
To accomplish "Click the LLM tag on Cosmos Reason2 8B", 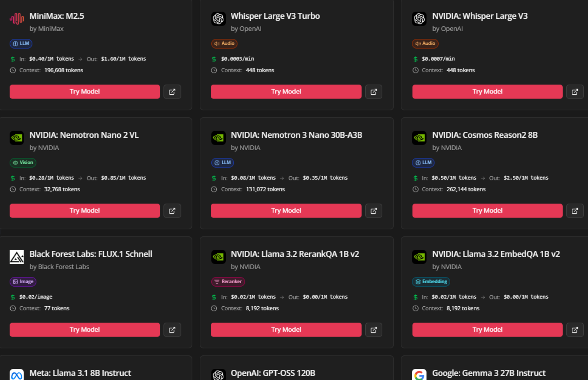I will [x=424, y=162].
